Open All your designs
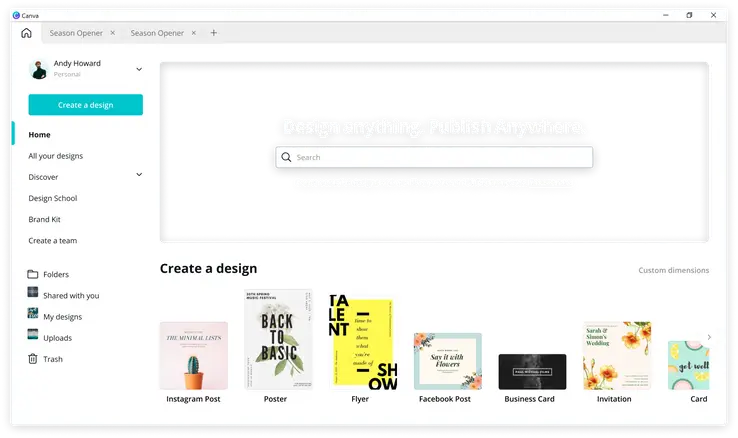738x438 pixels. point(56,156)
